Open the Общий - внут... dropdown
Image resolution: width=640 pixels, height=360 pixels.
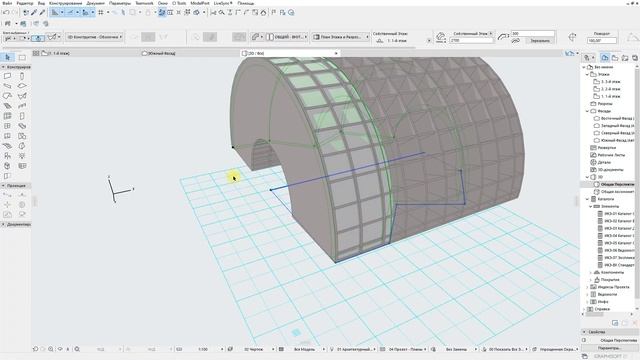tap(287, 37)
